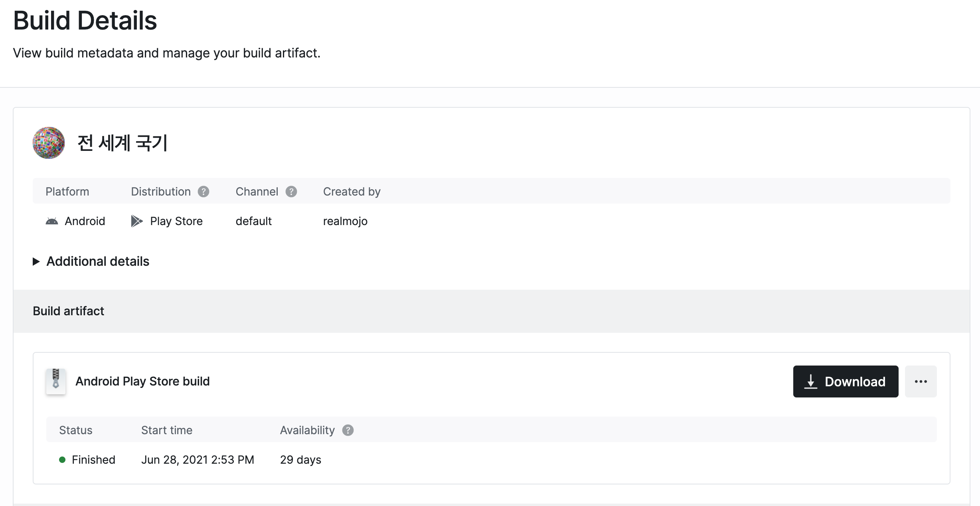Click the green Finished status dot
Viewport: 980px width, 506px height.
coord(62,460)
